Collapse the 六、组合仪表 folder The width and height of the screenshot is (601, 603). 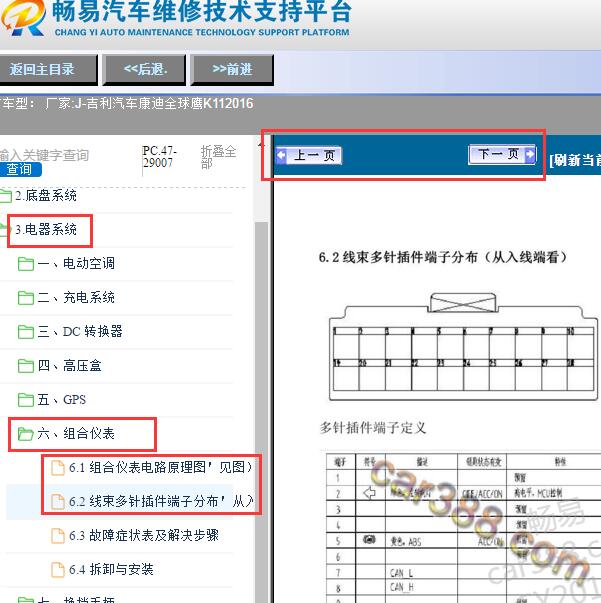pos(76,434)
